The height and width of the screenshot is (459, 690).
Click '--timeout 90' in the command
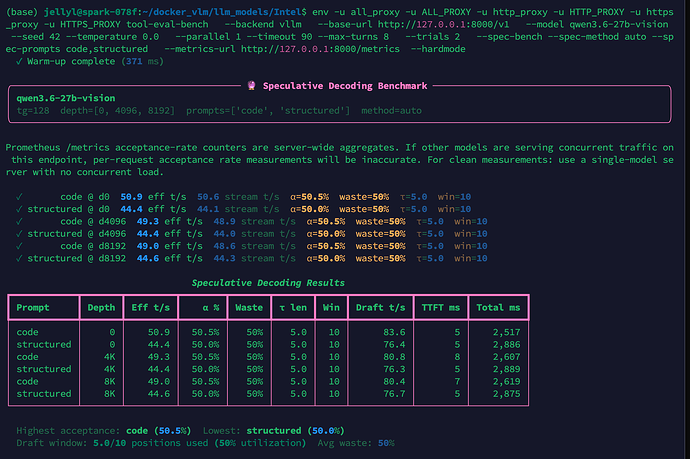coord(279,37)
